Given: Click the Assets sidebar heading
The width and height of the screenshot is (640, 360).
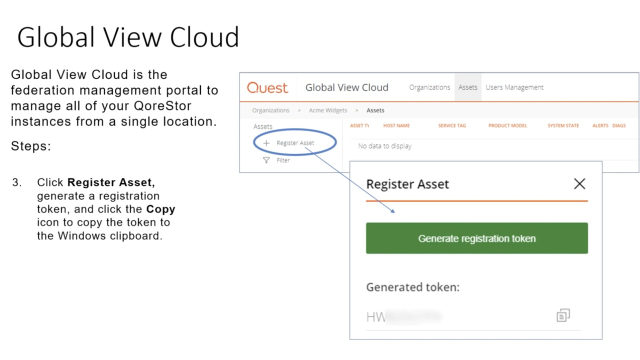Looking at the screenshot, I should coord(262,127).
